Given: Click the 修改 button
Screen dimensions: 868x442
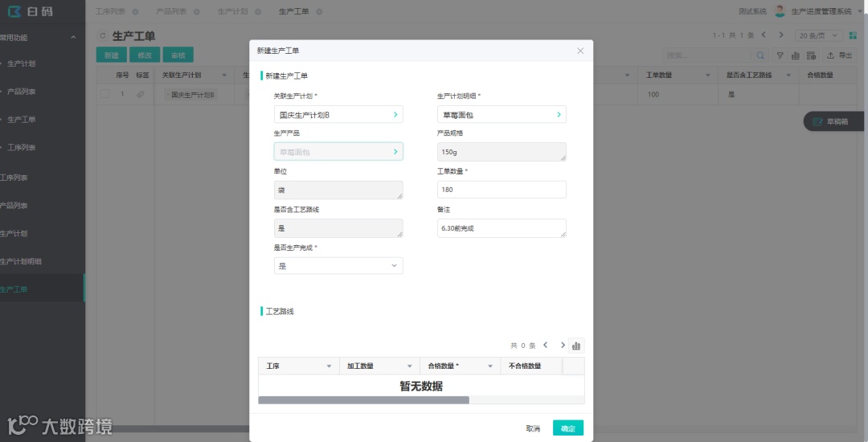Looking at the screenshot, I should click(145, 55).
